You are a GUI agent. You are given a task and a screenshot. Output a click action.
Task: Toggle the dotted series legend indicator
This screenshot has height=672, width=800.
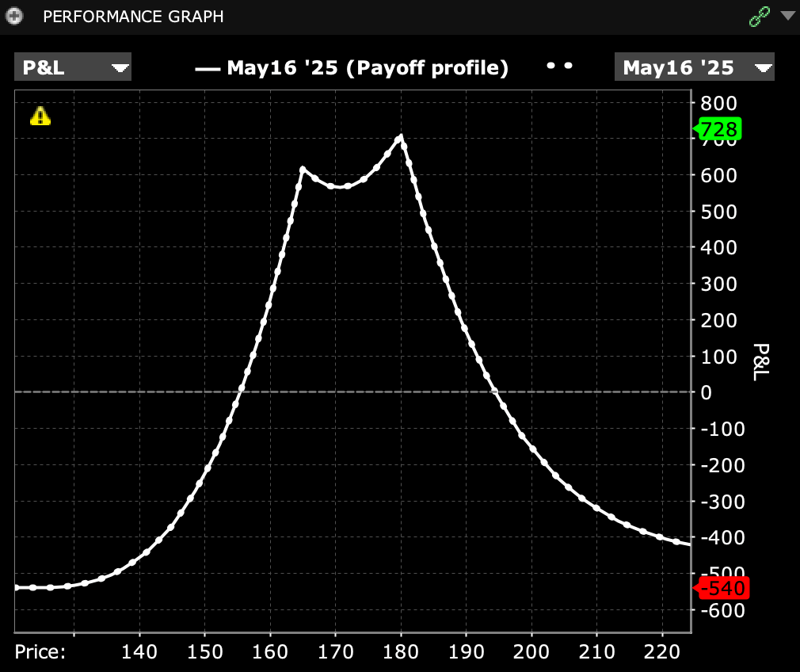click(x=559, y=67)
